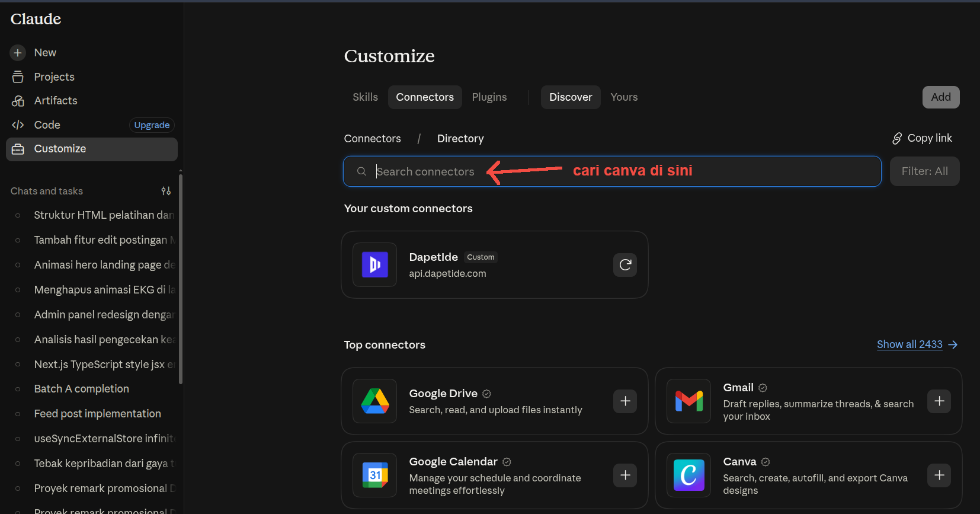Refresh the DapetIde custom connector
Viewport: 980px width, 514px height.
coord(625,265)
